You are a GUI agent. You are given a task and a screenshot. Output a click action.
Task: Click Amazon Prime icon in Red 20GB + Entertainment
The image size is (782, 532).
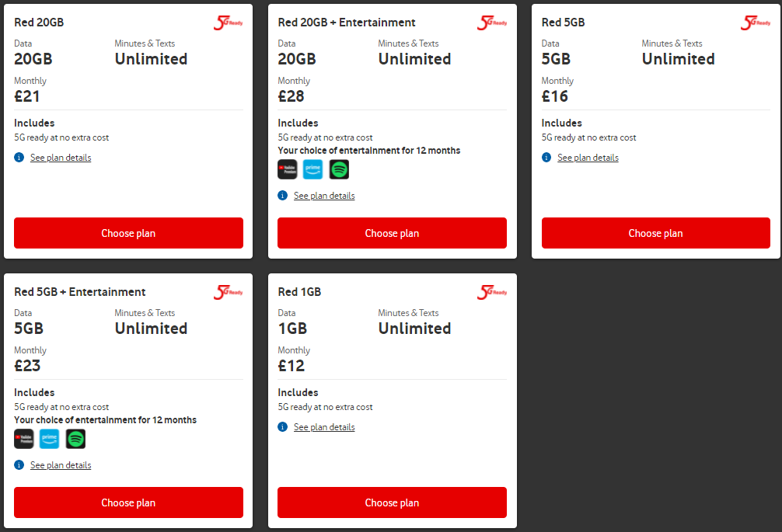(313, 169)
